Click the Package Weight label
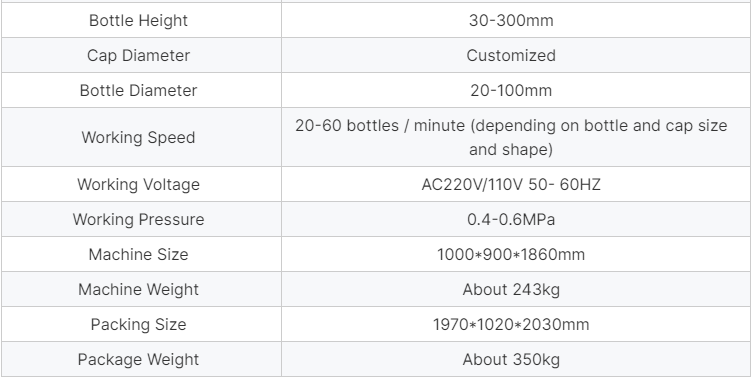Viewport: 751px width, 377px height. 138,359
